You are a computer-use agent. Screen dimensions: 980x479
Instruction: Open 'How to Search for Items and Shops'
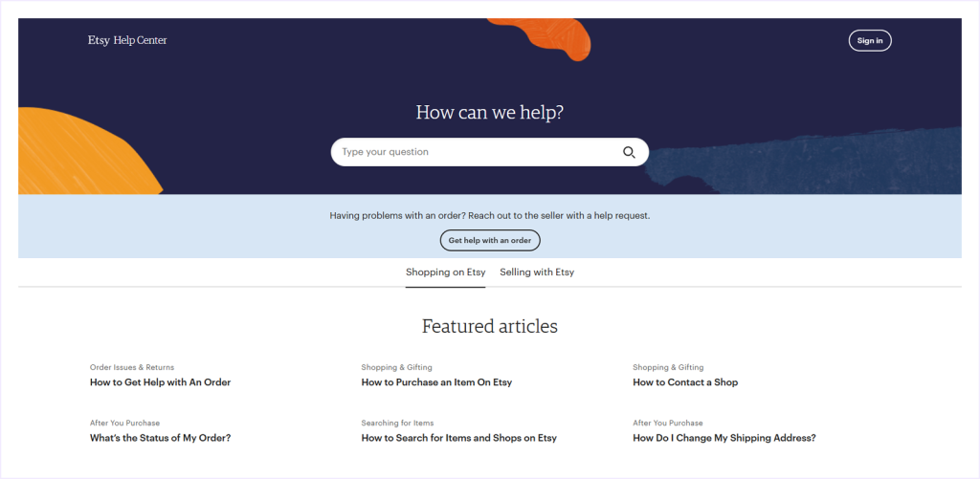[458, 438]
